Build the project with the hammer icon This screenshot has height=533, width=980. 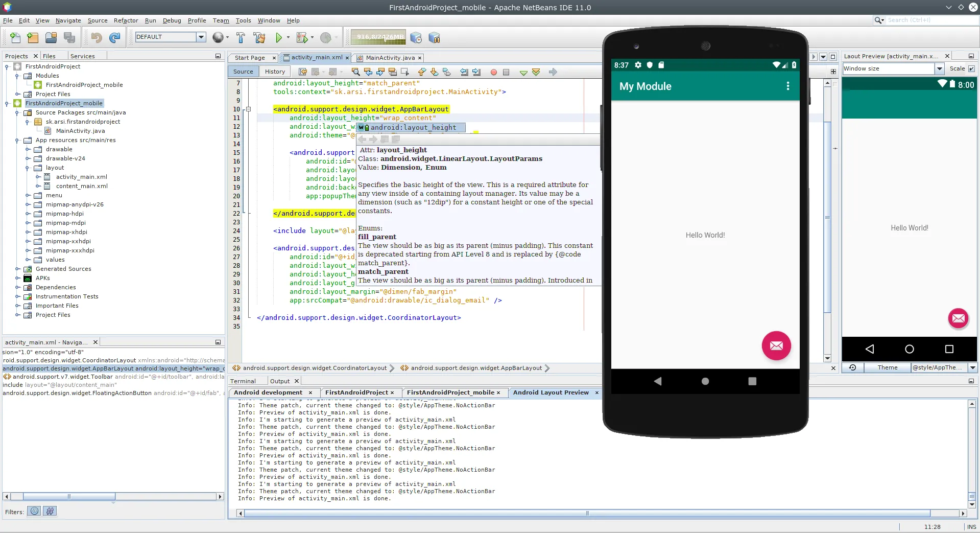pos(240,37)
